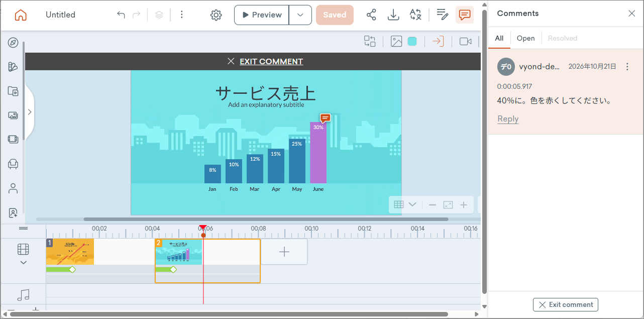Click the comment author avatar
Viewport: 644px width, 319px height.
(506, 67)
